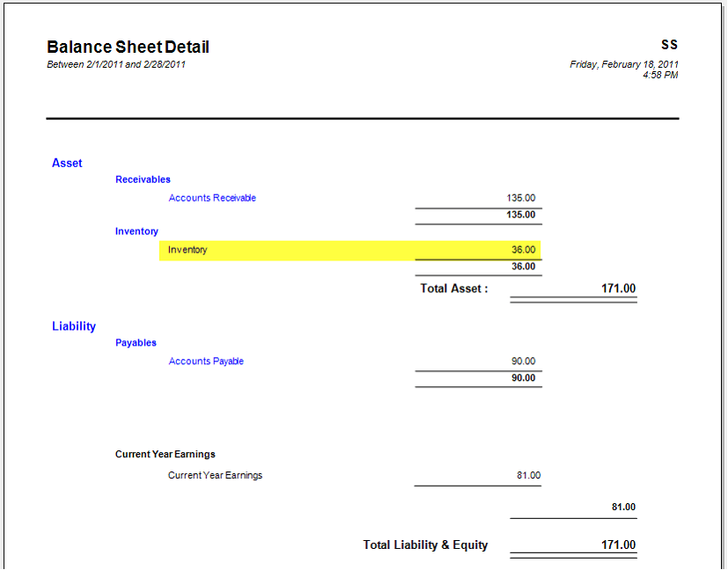Screen dimensions: 728x570
Task: Select the highlighted Inventory line item
Action: pyautogui.click(x=188, y=250)
